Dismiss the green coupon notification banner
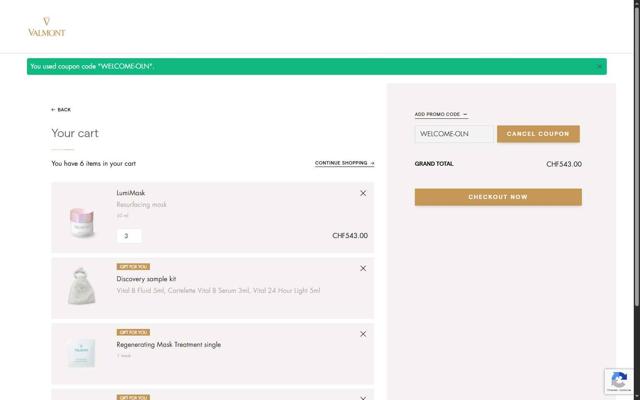 click(x=599, y=67)
